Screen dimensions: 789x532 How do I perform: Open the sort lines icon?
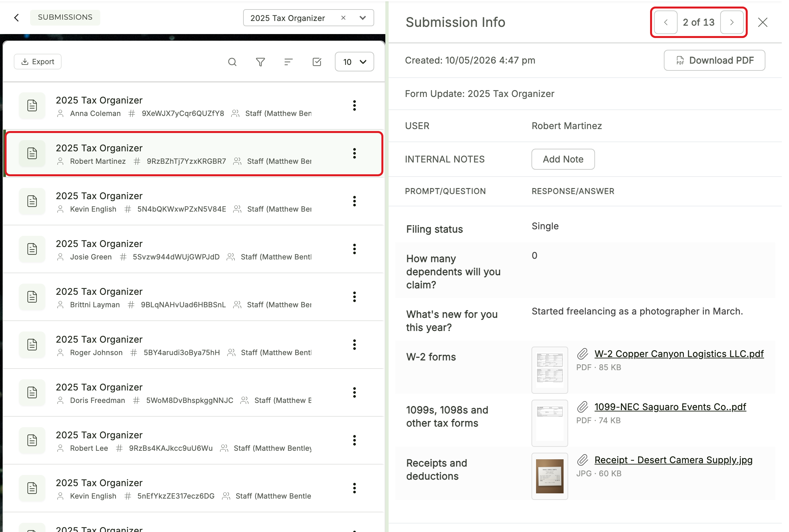(x=288, y=62)
